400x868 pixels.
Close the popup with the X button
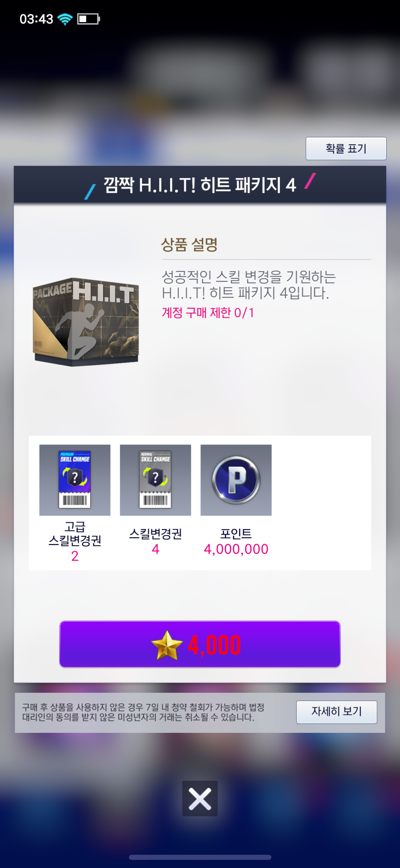(200, 798)
